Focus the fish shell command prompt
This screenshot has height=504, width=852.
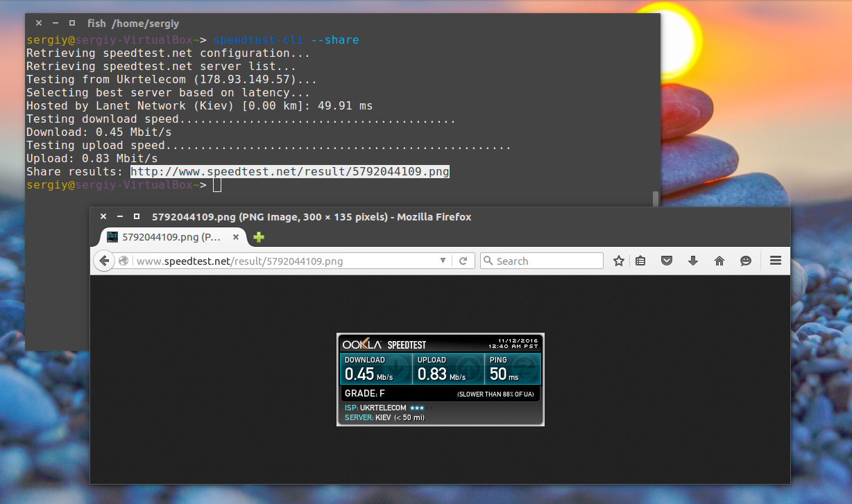[x=216, y=184]
